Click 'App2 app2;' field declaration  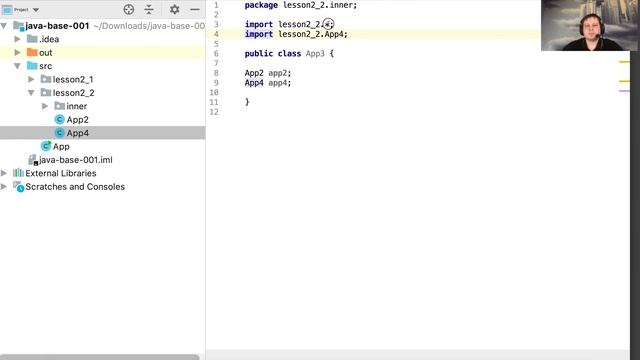click(268, 73)
